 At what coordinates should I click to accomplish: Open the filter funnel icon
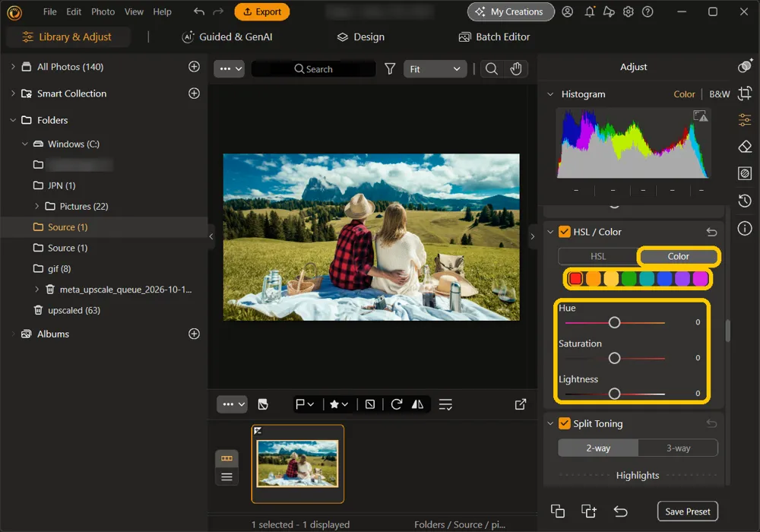point(390,69)
